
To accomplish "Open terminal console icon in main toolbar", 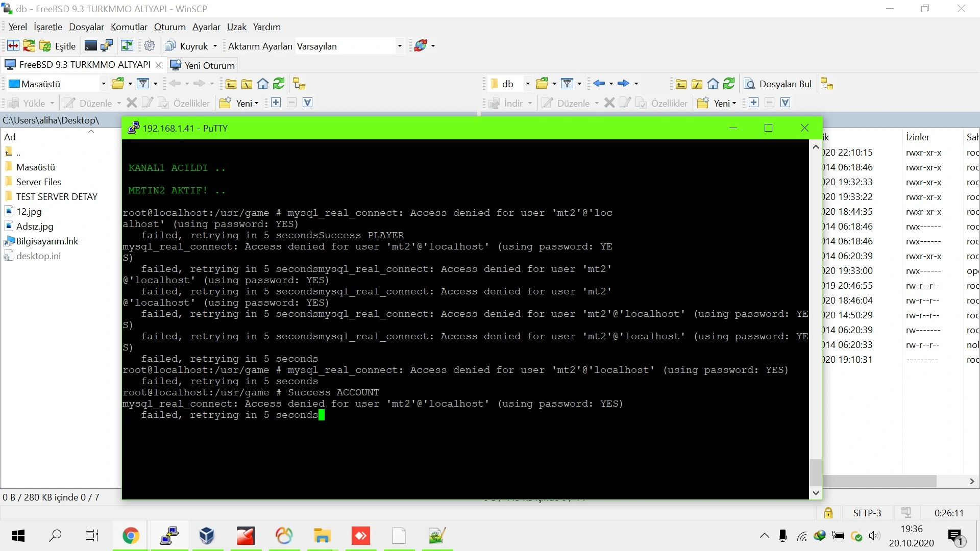I will click(x=90, y=46).
